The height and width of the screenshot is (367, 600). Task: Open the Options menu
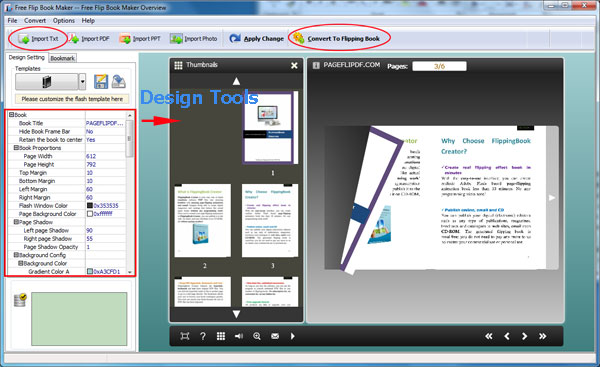tap(64, 21)
